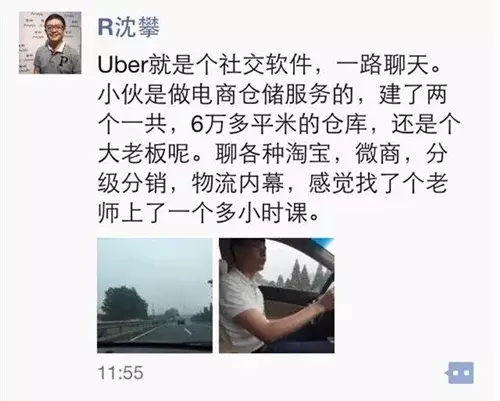Viewport: 500px width, 401px height.
Task: Tap the profile avatar of R沈攀
Action: [x=50, y=43]
